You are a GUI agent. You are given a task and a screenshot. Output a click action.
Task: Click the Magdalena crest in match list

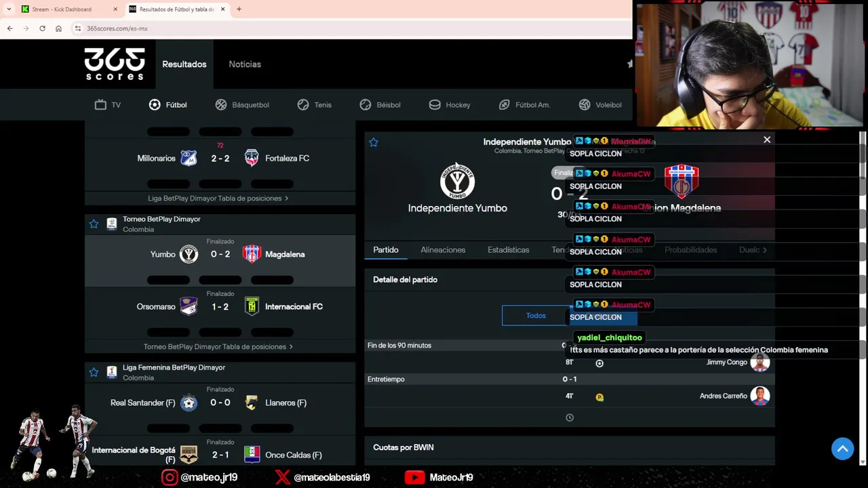252,254
